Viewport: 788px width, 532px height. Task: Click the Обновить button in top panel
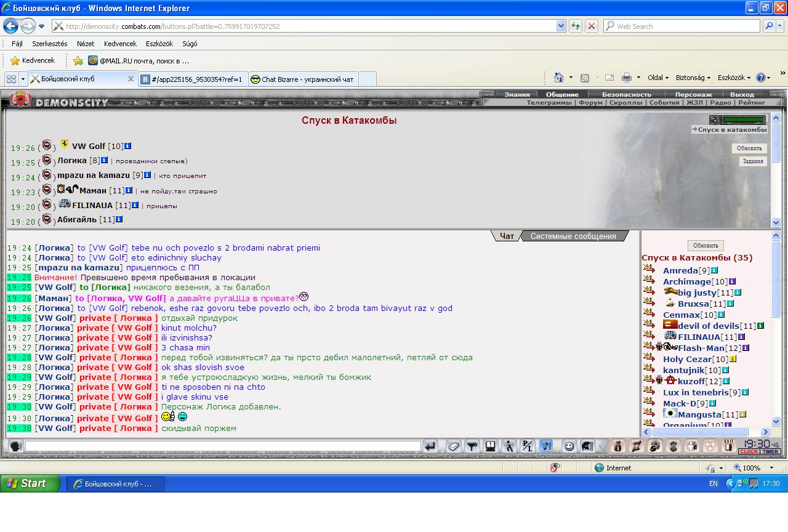(749, 148)
